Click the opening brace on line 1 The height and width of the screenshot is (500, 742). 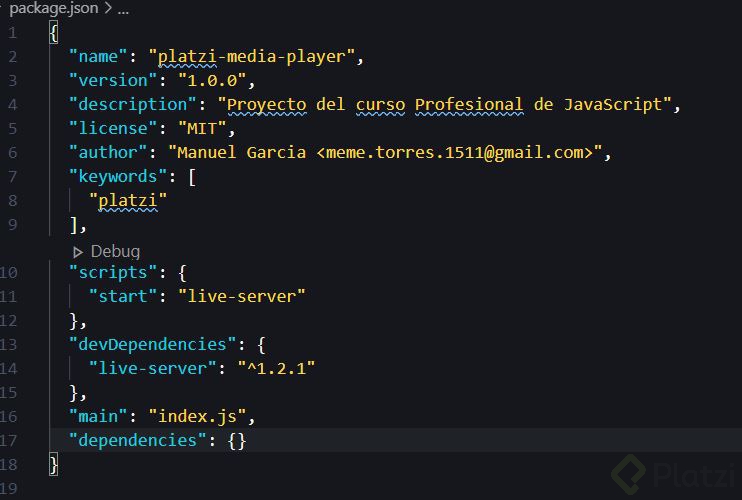click(53, 33)
